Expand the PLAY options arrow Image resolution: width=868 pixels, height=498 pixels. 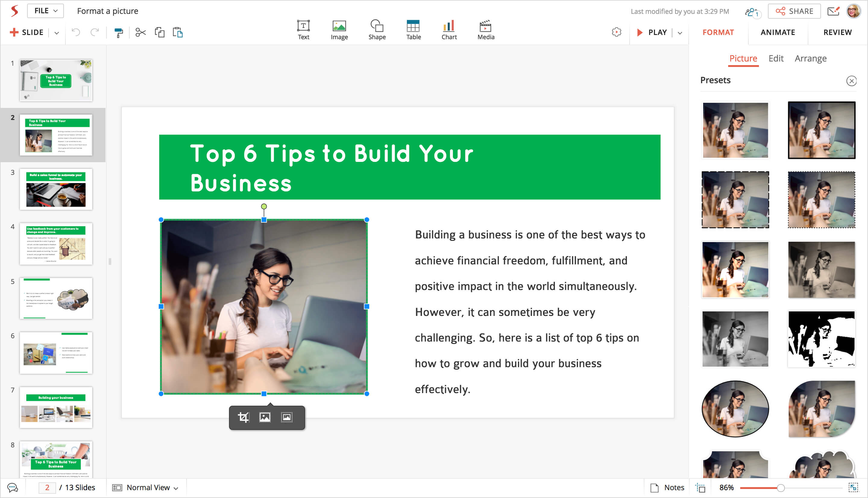tap(680, 33)
